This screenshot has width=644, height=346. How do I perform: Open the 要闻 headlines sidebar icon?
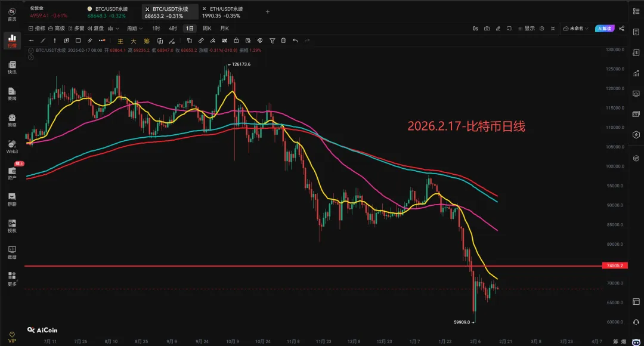(x=12, y=94)
